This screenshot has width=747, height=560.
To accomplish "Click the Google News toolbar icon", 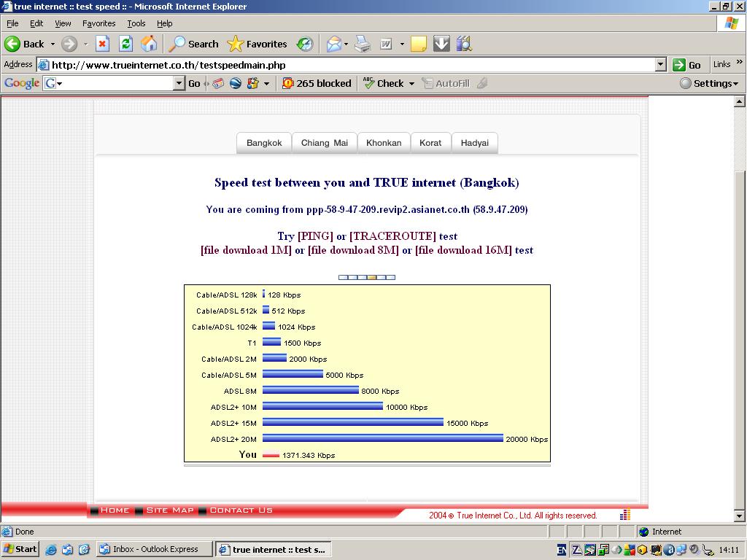I will (218, 84).
